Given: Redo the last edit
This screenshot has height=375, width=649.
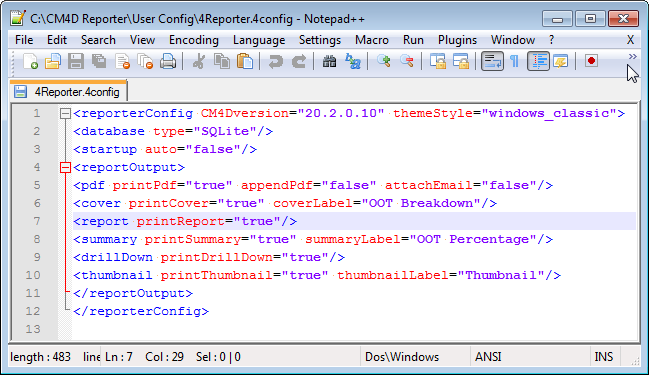Looking at the screenshot, I should coord(298,61).
